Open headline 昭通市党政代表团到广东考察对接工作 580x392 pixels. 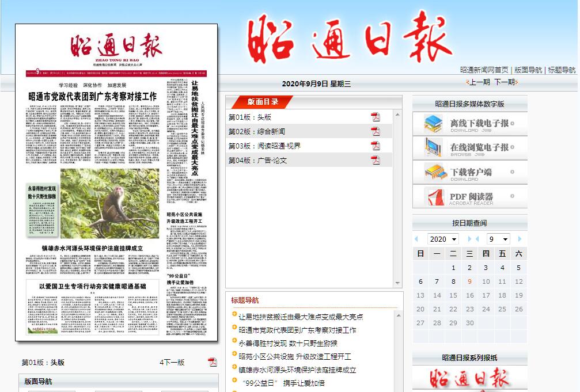coord(297,330)
